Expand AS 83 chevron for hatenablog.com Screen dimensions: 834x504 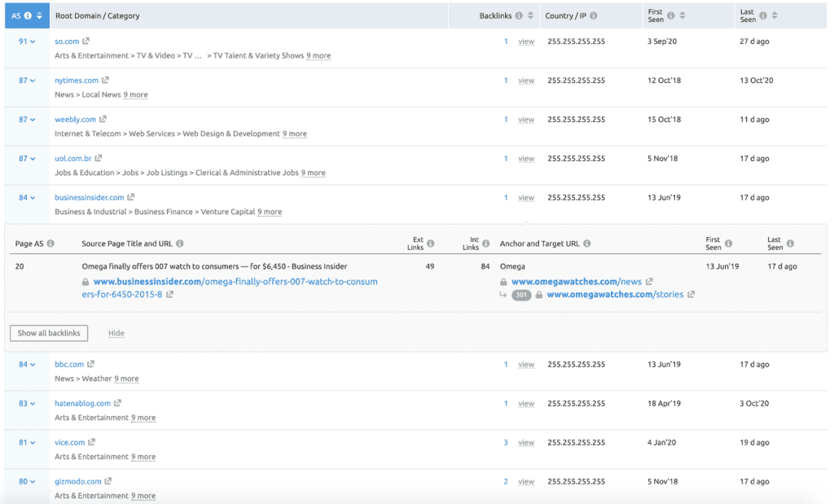[x=33, y=404]
